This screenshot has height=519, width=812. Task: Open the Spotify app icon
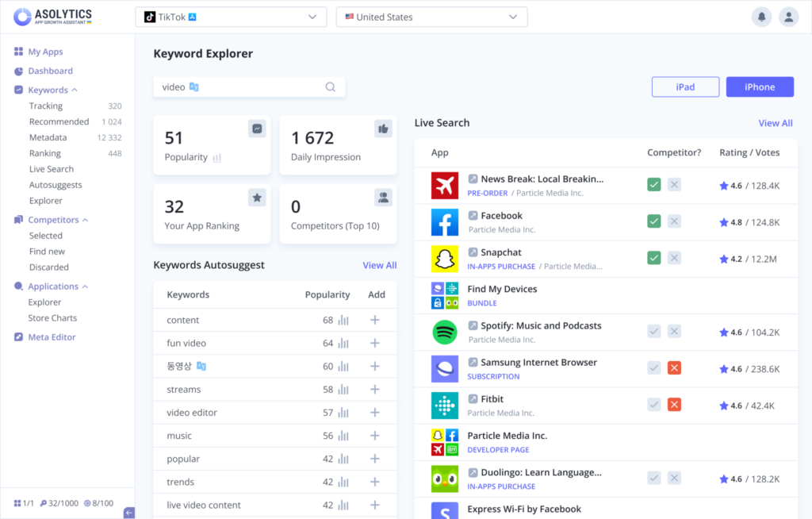pyautogui.click(x=445, y=333)
